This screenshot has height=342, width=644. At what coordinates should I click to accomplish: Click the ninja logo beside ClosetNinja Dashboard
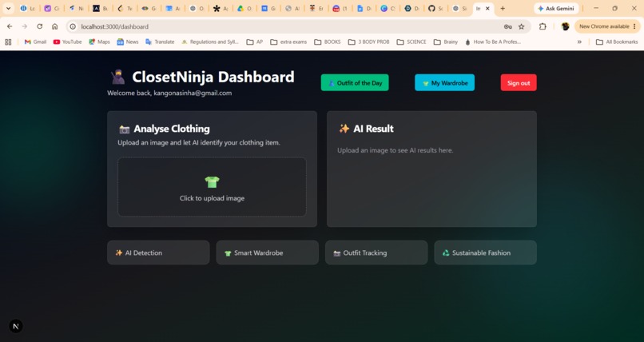[118, 77]
